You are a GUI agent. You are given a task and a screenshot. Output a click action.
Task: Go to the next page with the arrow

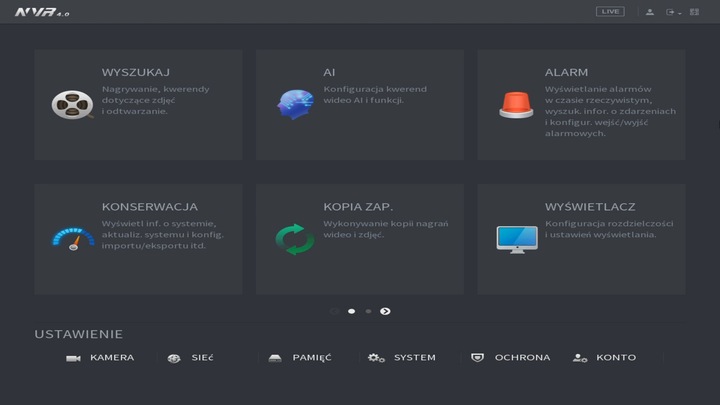point(385,311)
